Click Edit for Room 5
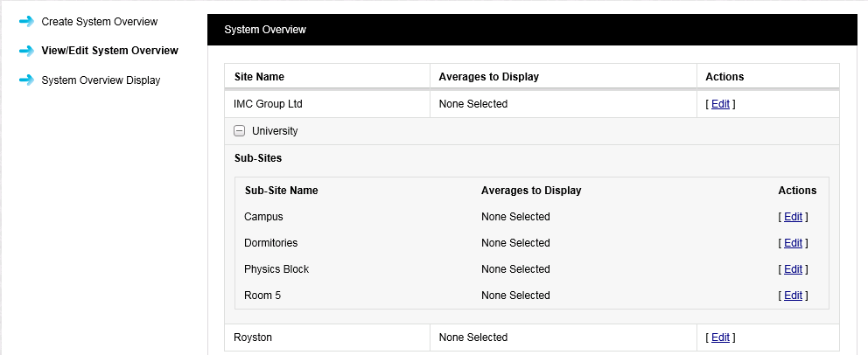The width and height of the screenshot is (868, 355). tap(793, 296)
